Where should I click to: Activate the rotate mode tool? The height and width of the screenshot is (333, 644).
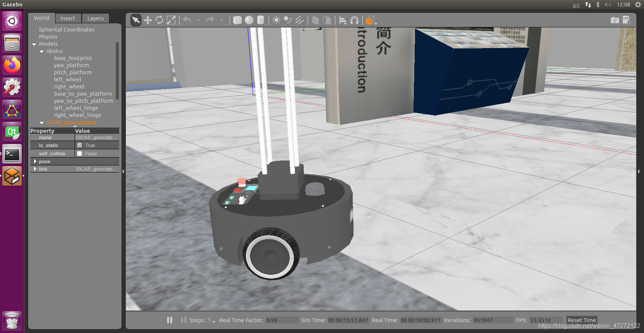tap(159, 20)
